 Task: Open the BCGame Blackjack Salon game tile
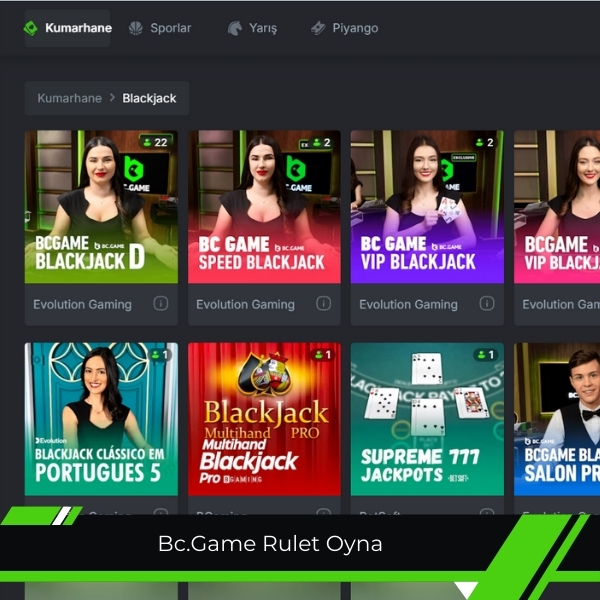(557, 419)
